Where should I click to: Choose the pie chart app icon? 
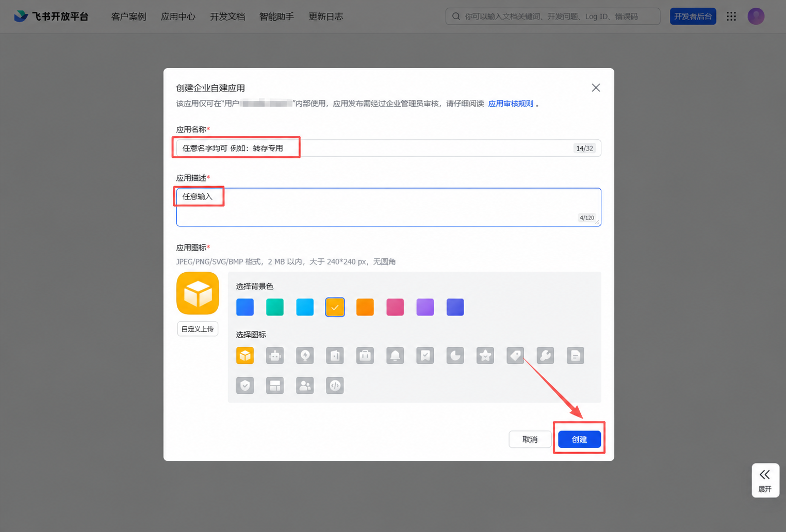(x=455, y=356)
